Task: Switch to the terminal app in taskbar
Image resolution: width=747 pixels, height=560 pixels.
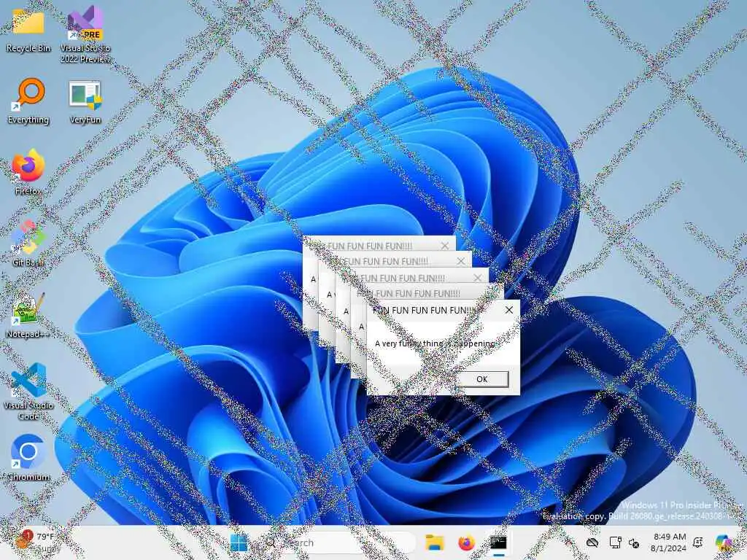Action: click(x=498, y=542)
